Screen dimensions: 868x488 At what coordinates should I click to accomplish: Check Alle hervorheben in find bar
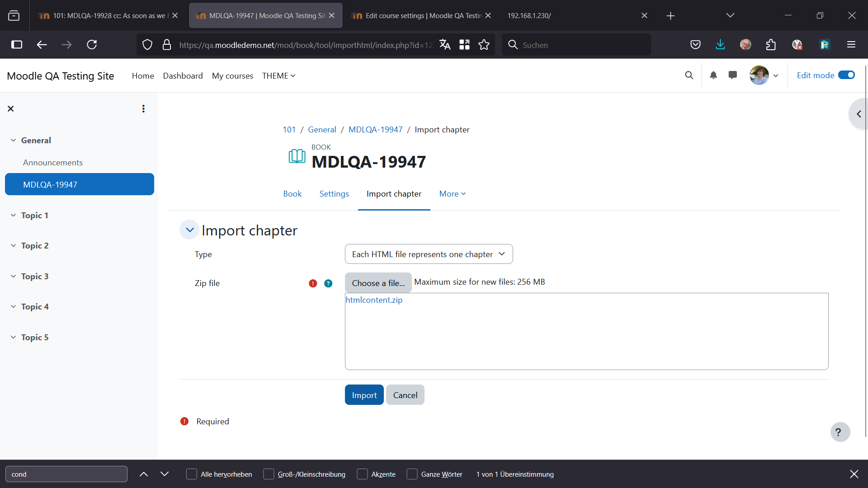192,474
